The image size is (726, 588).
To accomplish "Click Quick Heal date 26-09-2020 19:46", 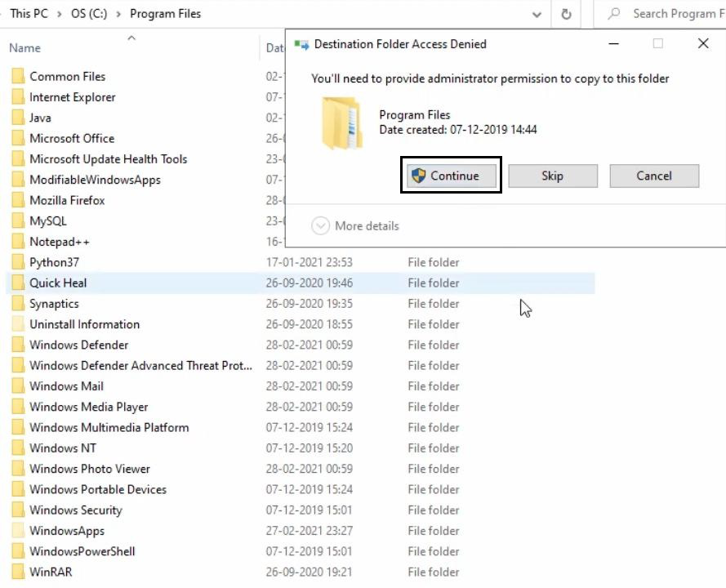I will pyautogui.click(x=310, y=283).
